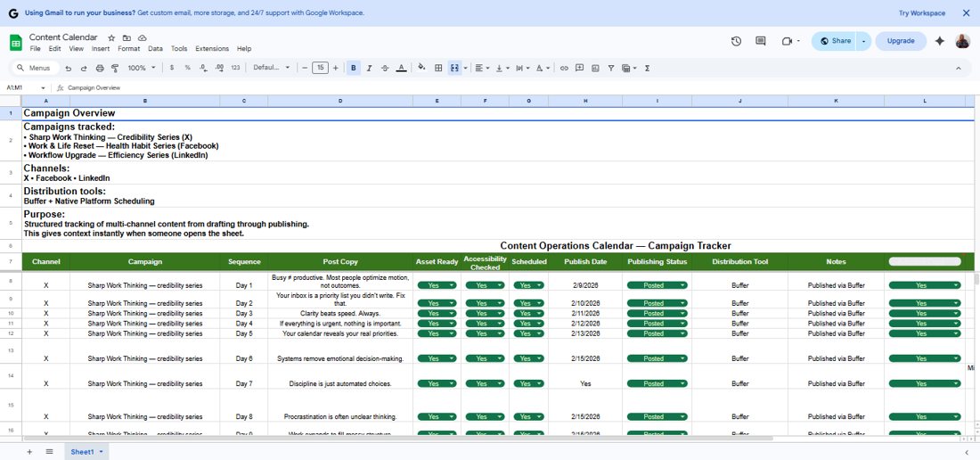Open the zoom 100% dropdown
This screenshot has height=460, width=980.
click(x=142, y=68)
